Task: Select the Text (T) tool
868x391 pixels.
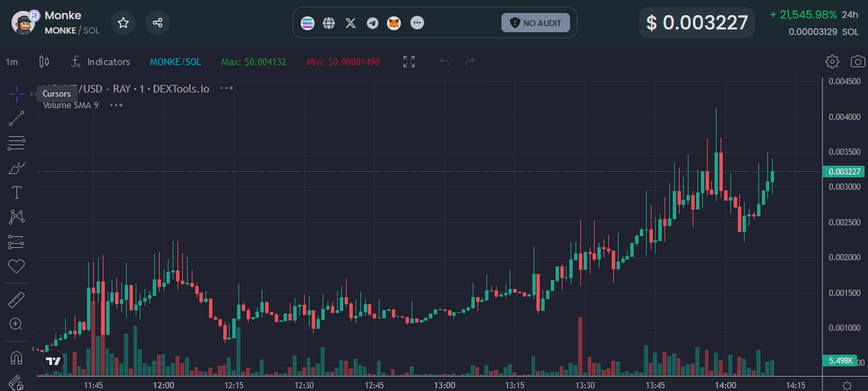Action: [x=16, y=192]
